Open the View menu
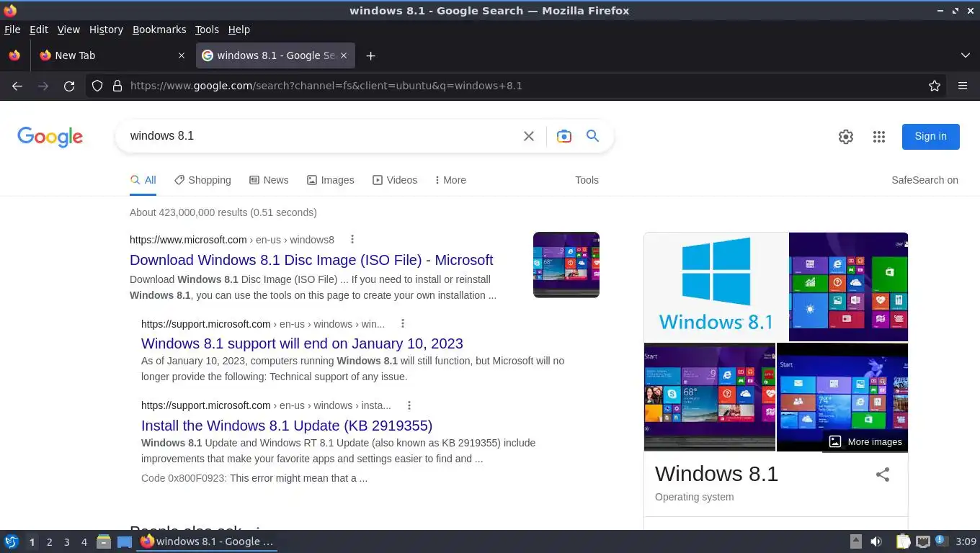The image size is (980, 553). pos(68,30)
